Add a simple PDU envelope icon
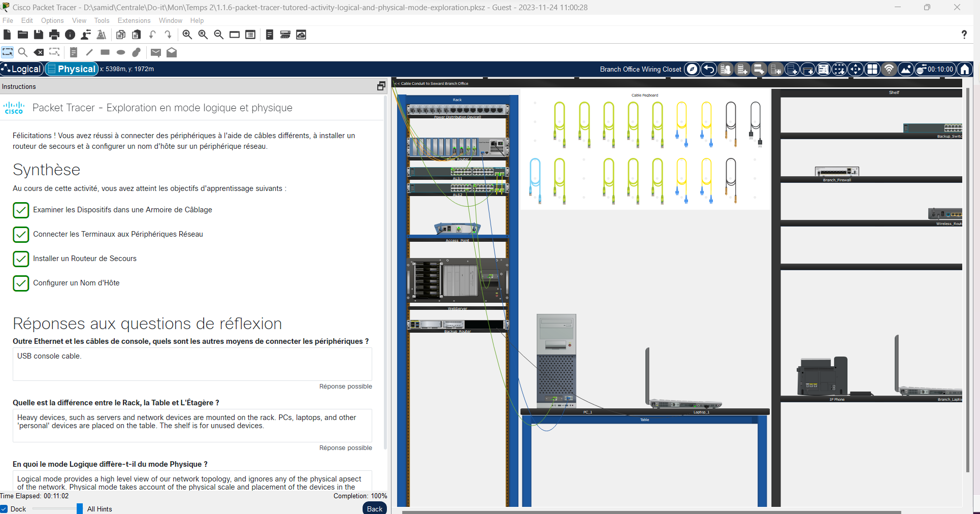 tap(156, 52)
